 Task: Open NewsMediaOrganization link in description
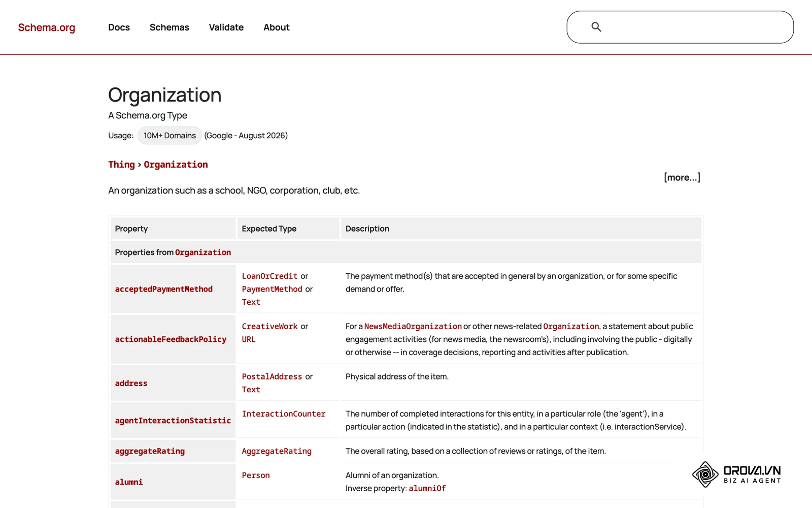pyautogui.click(x=413, y=327)
